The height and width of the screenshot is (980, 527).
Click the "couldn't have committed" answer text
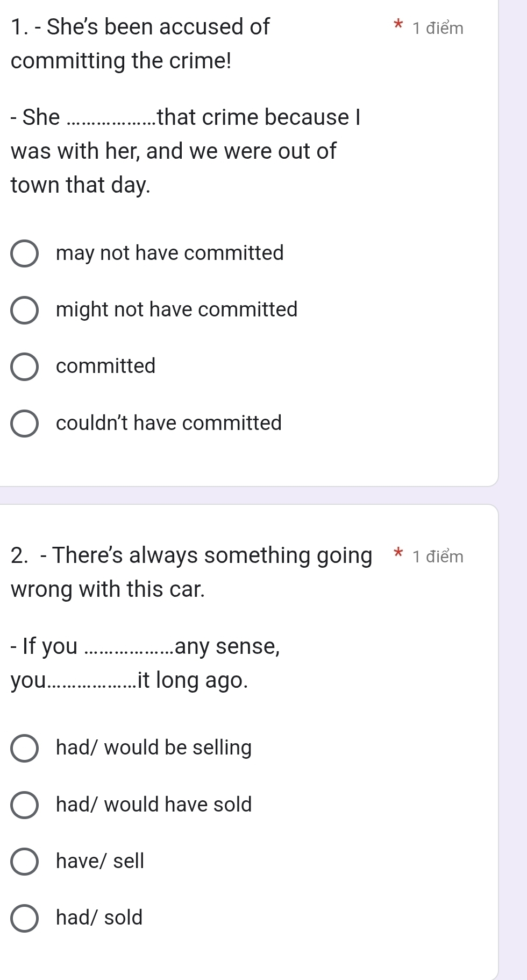point(169,423)
